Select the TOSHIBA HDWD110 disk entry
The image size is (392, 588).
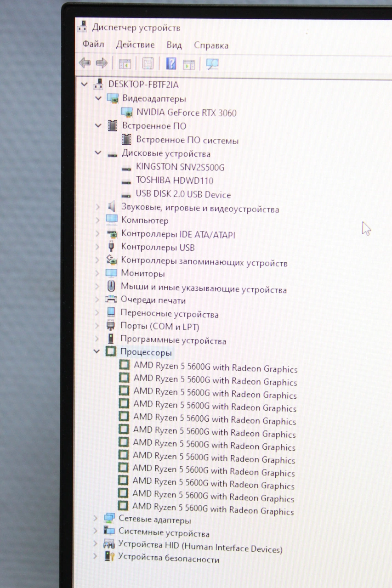174,181
